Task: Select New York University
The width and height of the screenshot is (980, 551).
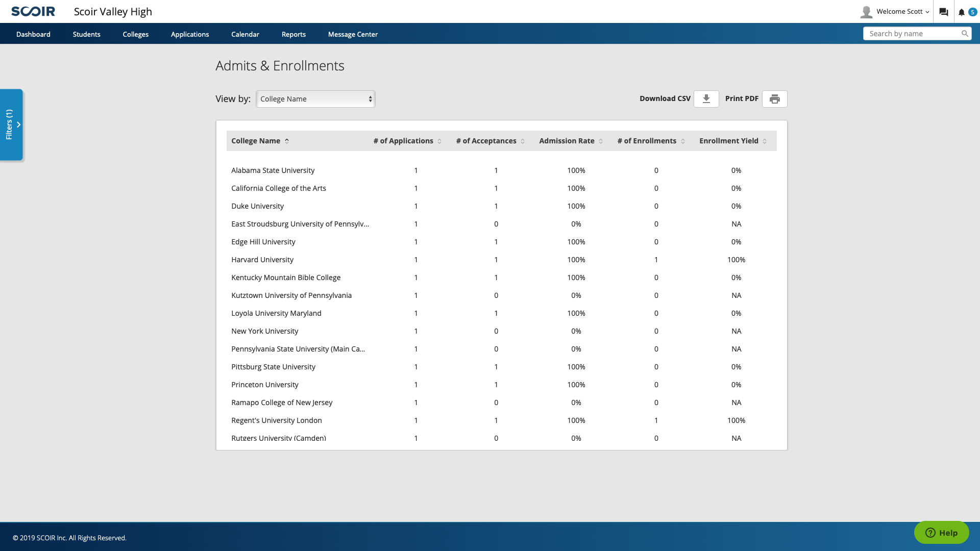Action: 265,331
